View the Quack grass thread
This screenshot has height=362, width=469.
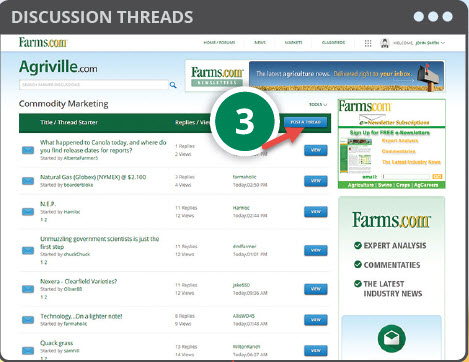[316, 350]
